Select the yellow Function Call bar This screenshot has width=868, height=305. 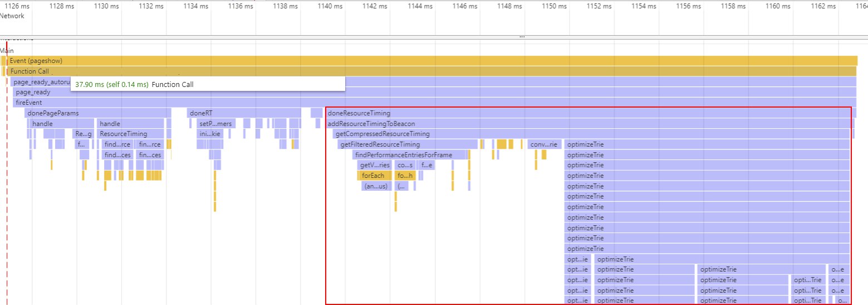point(432,71)
